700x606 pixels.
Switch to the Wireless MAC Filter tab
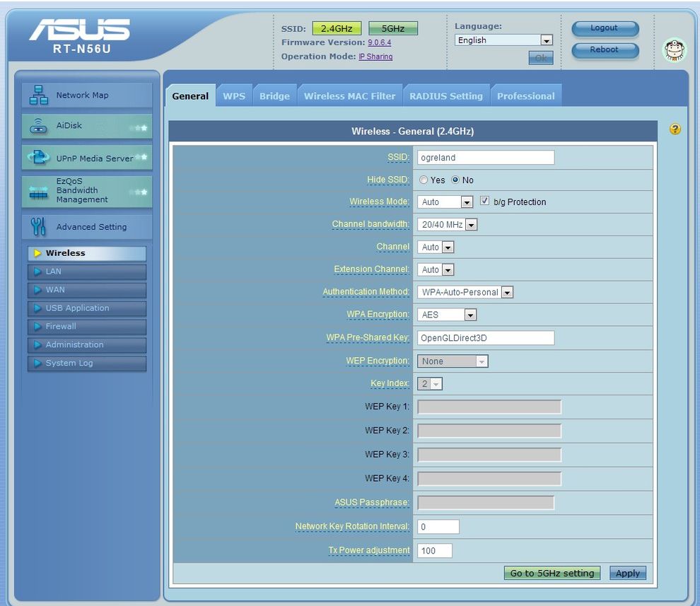pyautogui.click(x=349, y=96)
